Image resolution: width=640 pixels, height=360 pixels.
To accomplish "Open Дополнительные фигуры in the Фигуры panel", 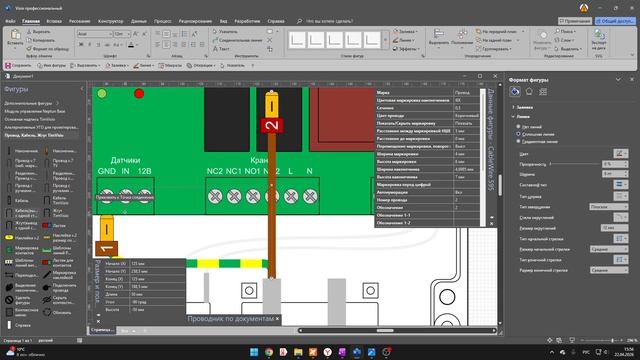I will (31, 103).
